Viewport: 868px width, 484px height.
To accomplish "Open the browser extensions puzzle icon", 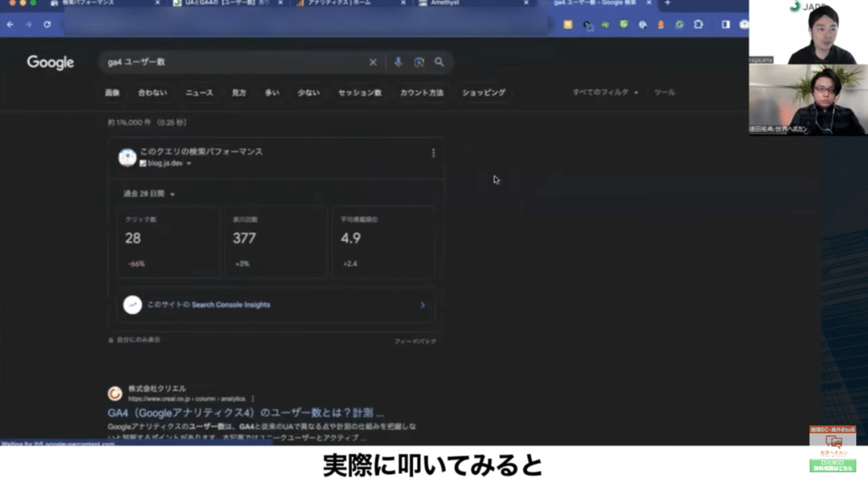I will [698, 25].
